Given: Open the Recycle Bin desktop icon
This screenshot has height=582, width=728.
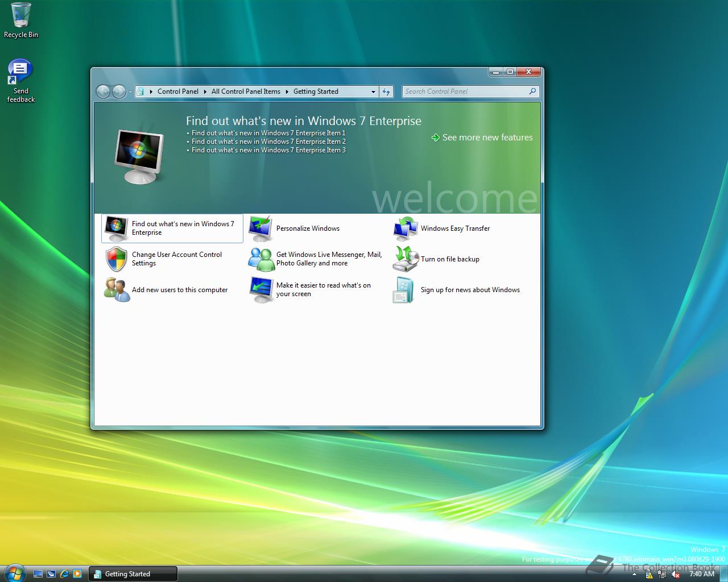Looking at the screenshot, I should coord(21,20).
